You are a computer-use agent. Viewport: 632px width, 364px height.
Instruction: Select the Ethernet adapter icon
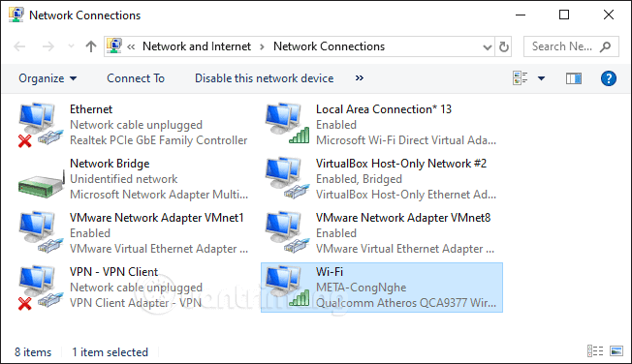pos(41,125)
